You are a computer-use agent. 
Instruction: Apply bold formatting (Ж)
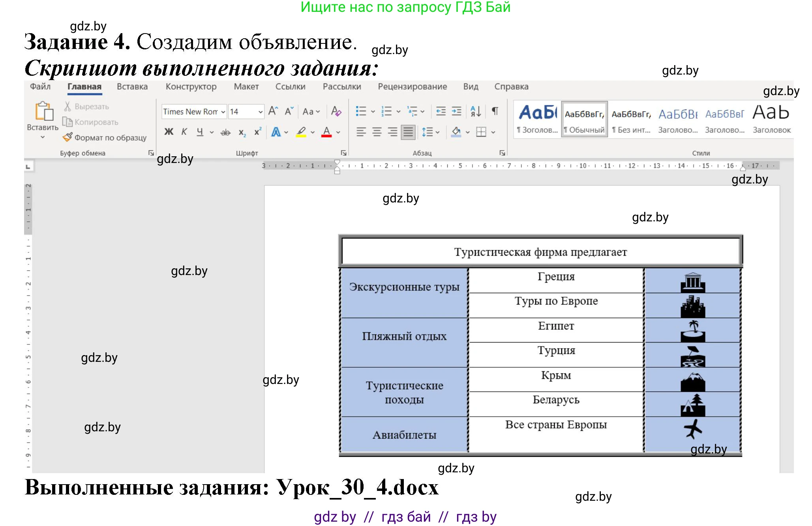click(x=169, y=132)
